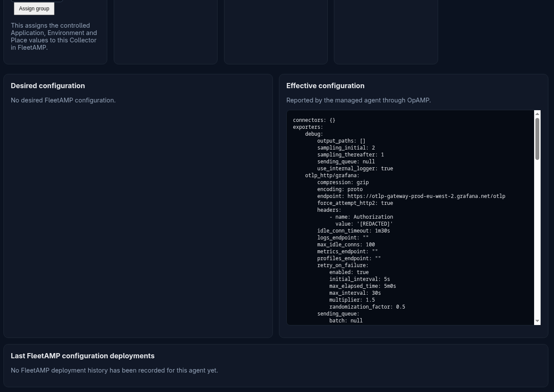Select the 'Effective configuration' heading

pyautogui.click(x=325, y=86)
